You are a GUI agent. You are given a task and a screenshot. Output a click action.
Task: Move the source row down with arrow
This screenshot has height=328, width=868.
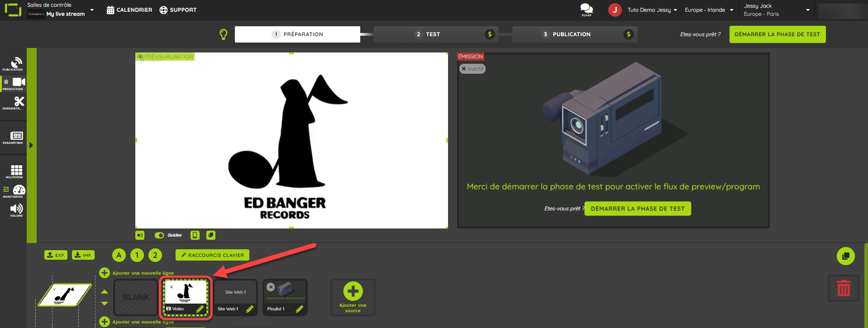[x=105, y=304]
